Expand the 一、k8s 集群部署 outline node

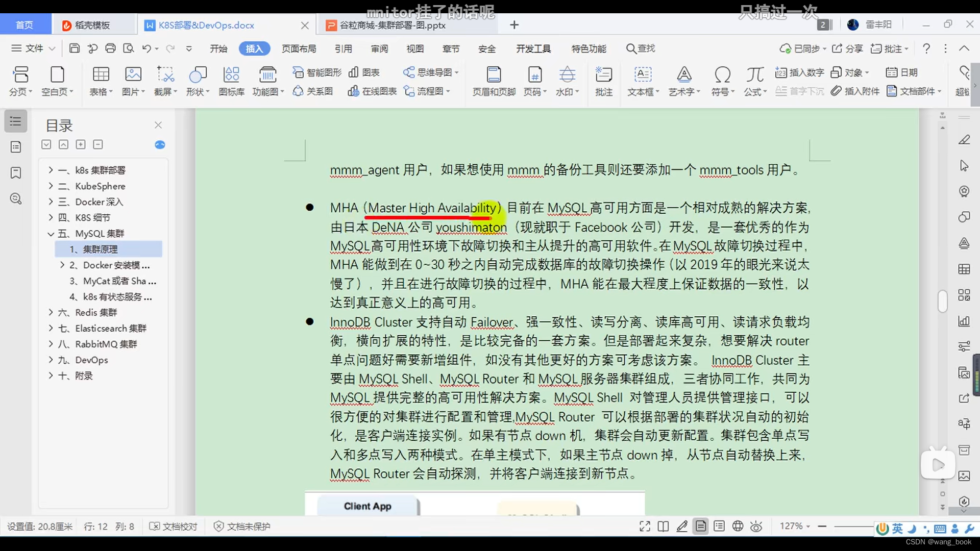tap(51, 170)
